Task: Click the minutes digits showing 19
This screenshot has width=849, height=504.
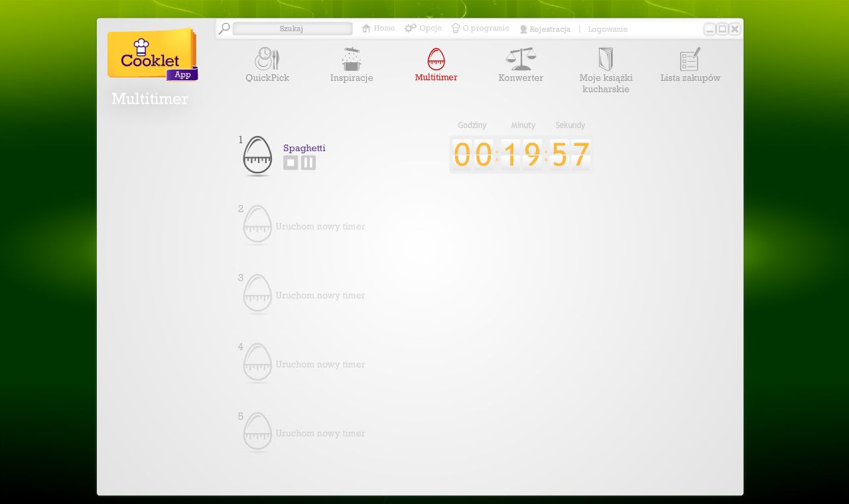Action: (x=521, y=155)
